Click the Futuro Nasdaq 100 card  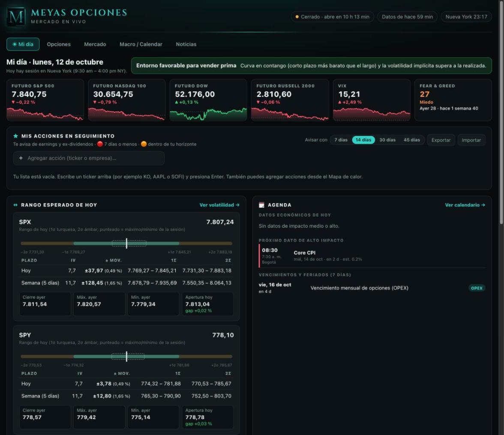[127, 100]
